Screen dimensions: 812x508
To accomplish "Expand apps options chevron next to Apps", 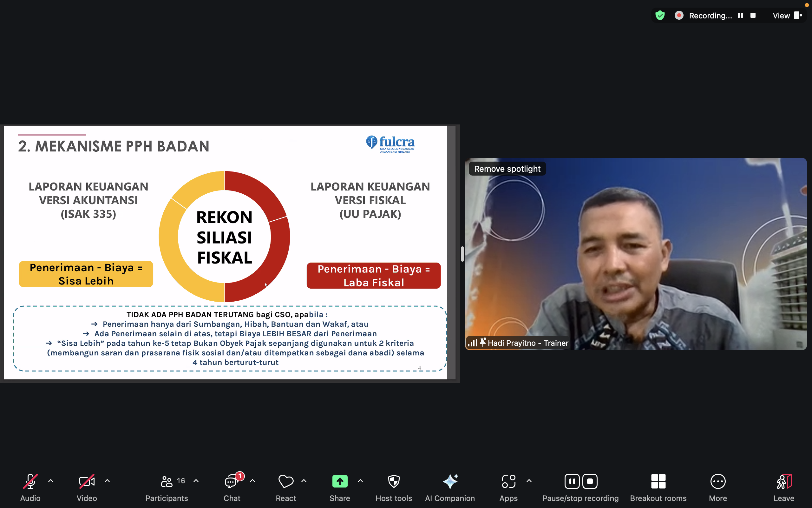I will pyautogui.click(x=529, y=481).
